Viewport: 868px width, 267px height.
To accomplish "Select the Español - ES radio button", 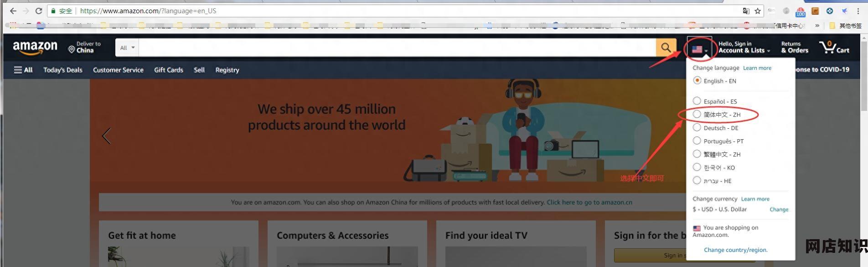I will click(697, 101).
